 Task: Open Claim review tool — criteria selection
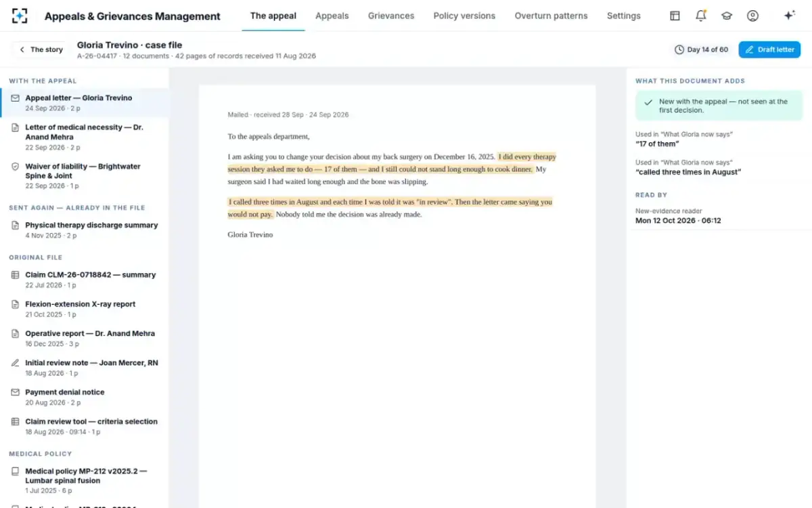click(x=84, y=426)
